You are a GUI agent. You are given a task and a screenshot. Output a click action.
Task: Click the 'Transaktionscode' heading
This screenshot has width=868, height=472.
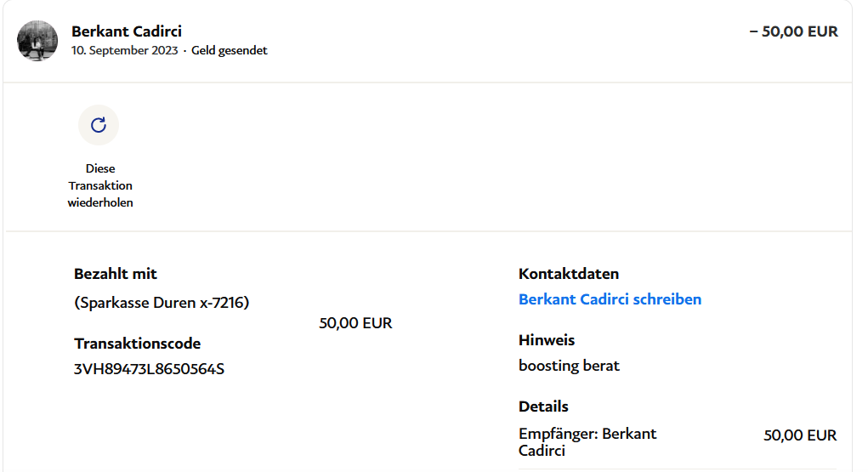tap(138, 344)
